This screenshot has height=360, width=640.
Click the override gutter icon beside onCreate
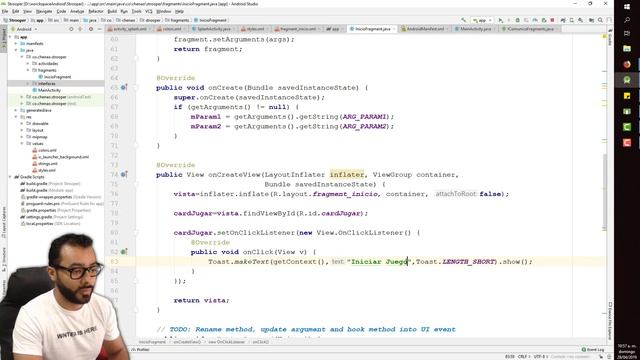click(x=124, y=87)
